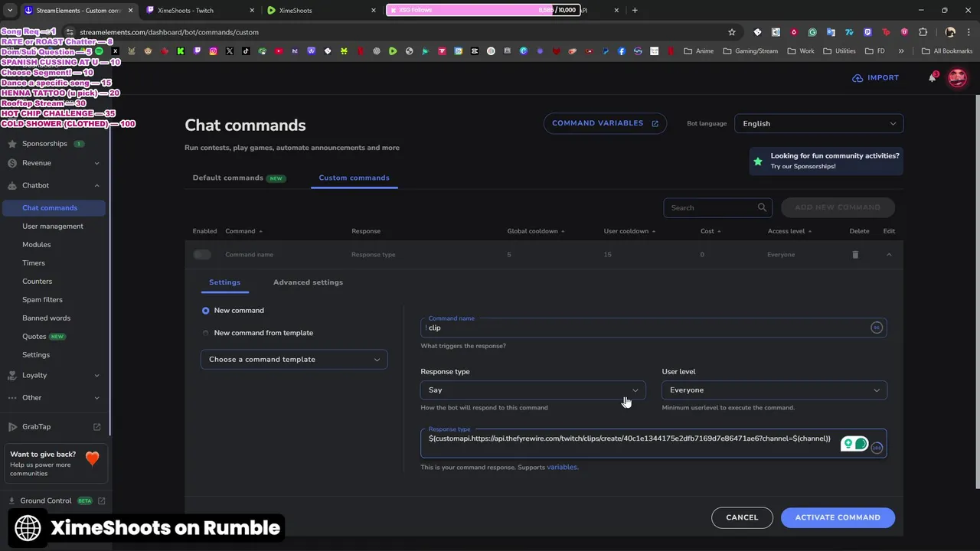Open Timers in sidebar
Viewport: 980px width, 551px height.
tap(34, 263)
